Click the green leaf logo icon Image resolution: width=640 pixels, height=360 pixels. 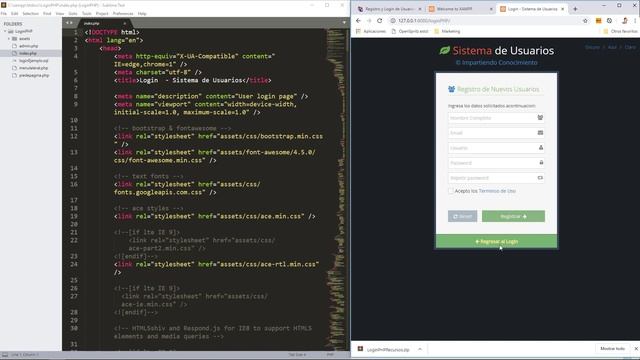(x=444, y=50)
